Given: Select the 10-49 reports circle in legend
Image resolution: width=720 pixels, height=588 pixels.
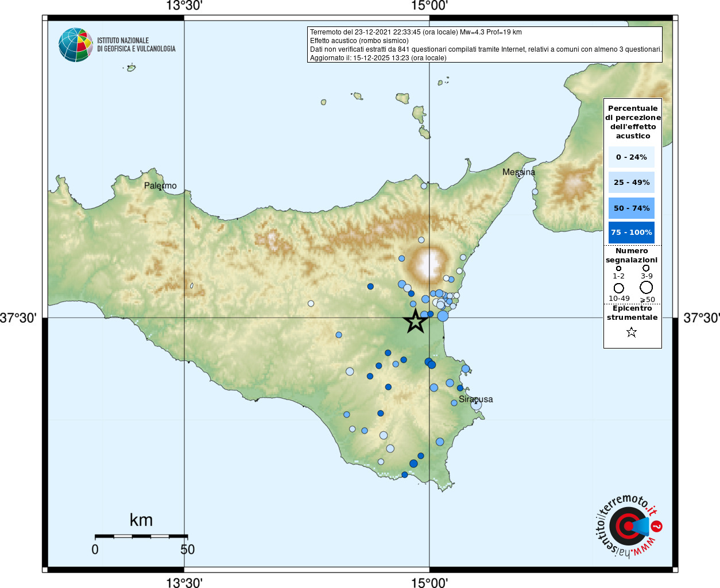Looking at the screenshot, I should click(618, 288).
